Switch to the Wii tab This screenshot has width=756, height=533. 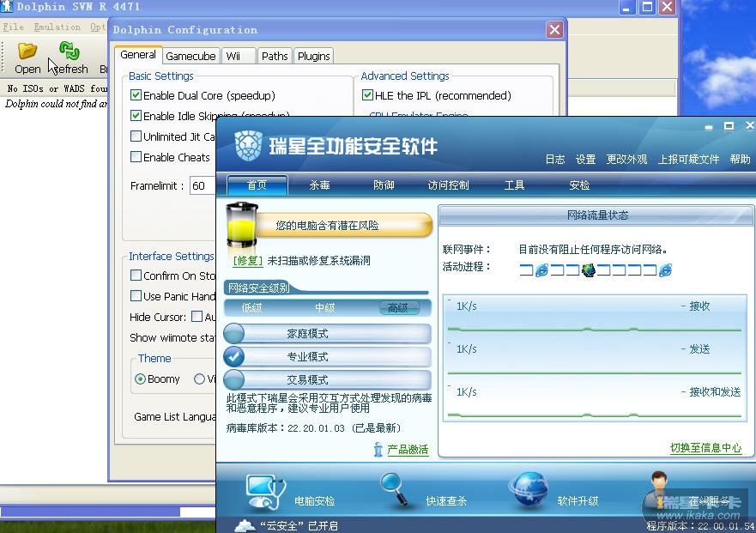click(x=239, y=57)
